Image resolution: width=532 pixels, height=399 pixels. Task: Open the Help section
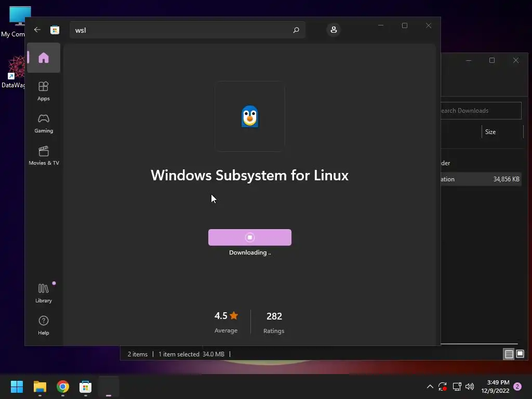pos(44,325)
